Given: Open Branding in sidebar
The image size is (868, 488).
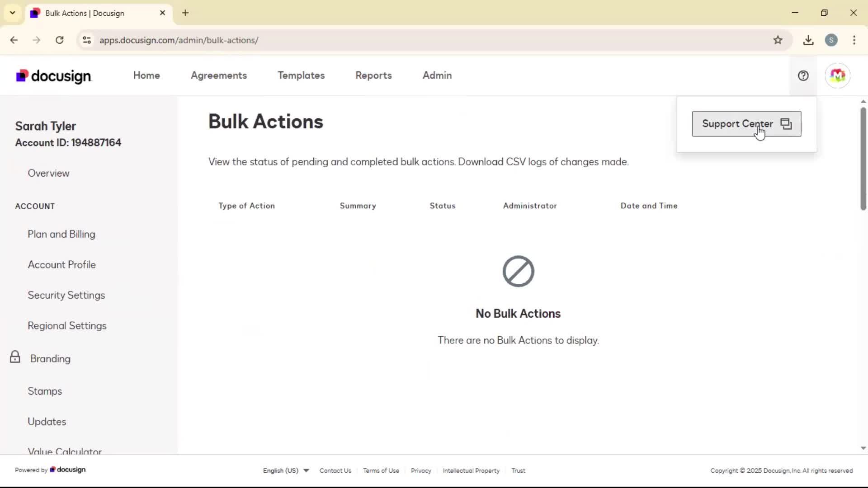Looking at the screenshot, I should (50, 359).
